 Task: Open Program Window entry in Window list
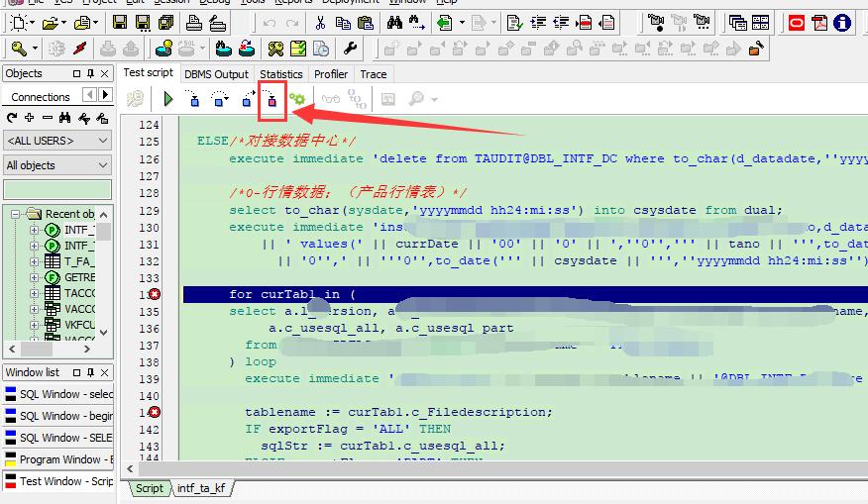(58, 459)
